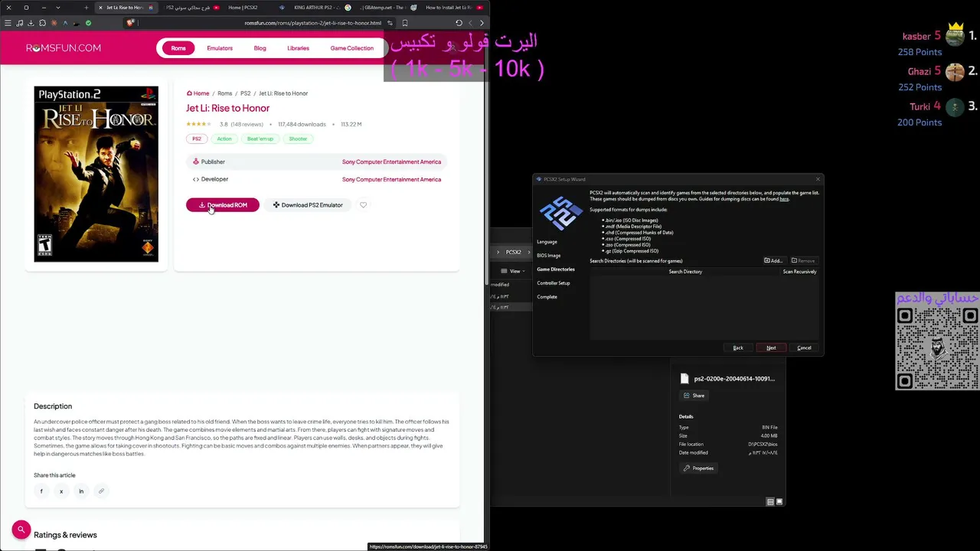Click PCSX2 breadcrumb in File Explorer
980x551 pixels.
pyautogui.click(x=513, y=253)
